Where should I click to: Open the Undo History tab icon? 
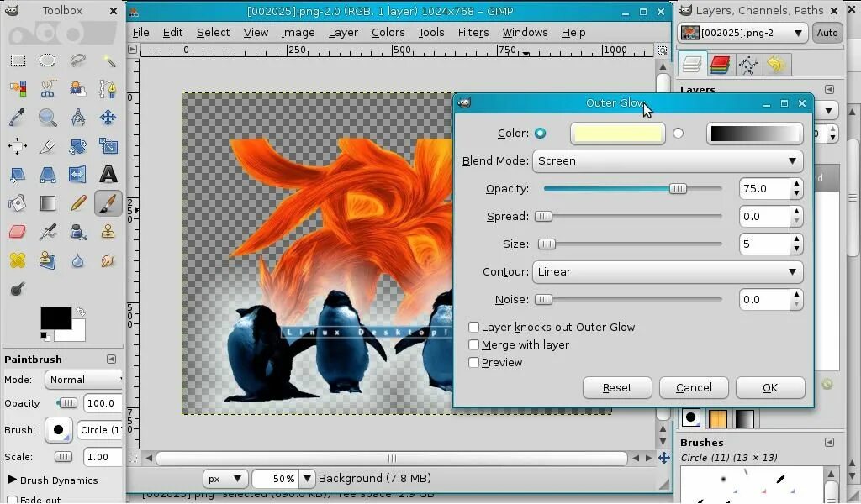tap(776, 64)
